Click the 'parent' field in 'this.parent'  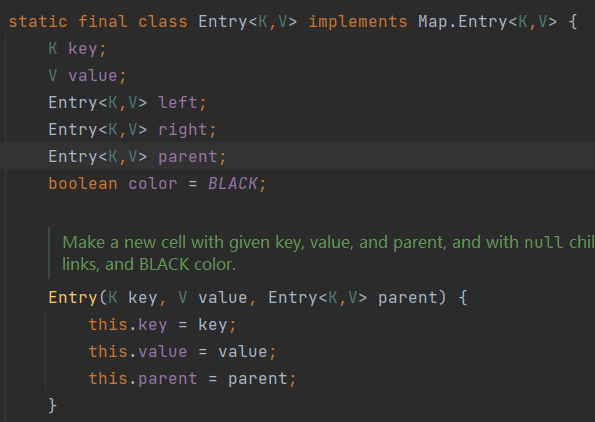168,379
